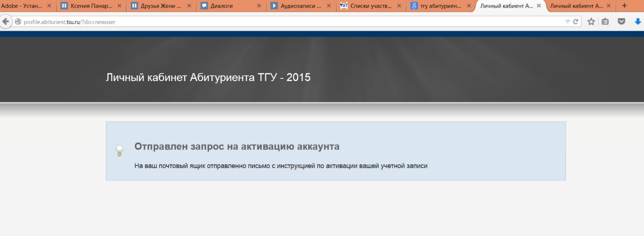Go back with the browser back arrow

pos(6,22)
